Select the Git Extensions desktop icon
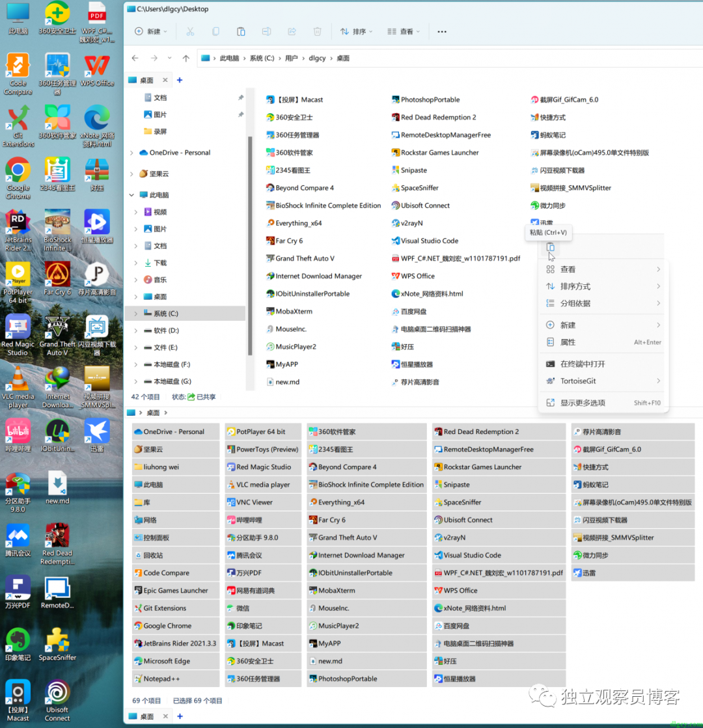703x728 pixels. coord(18,126)
